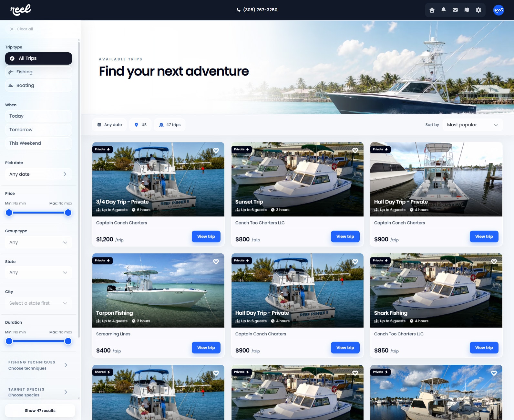View trip for Sunset Trip $800

pyautogui.click(x=345, y=236)
